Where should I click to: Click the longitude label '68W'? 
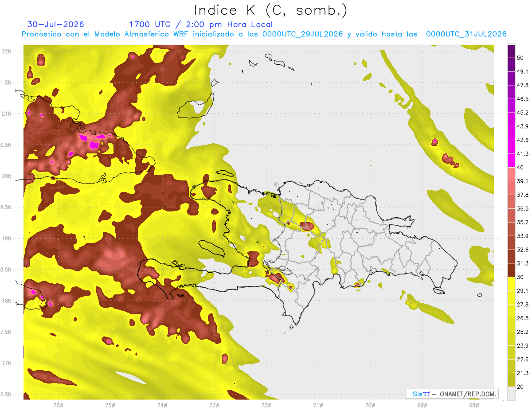(474, 405)
